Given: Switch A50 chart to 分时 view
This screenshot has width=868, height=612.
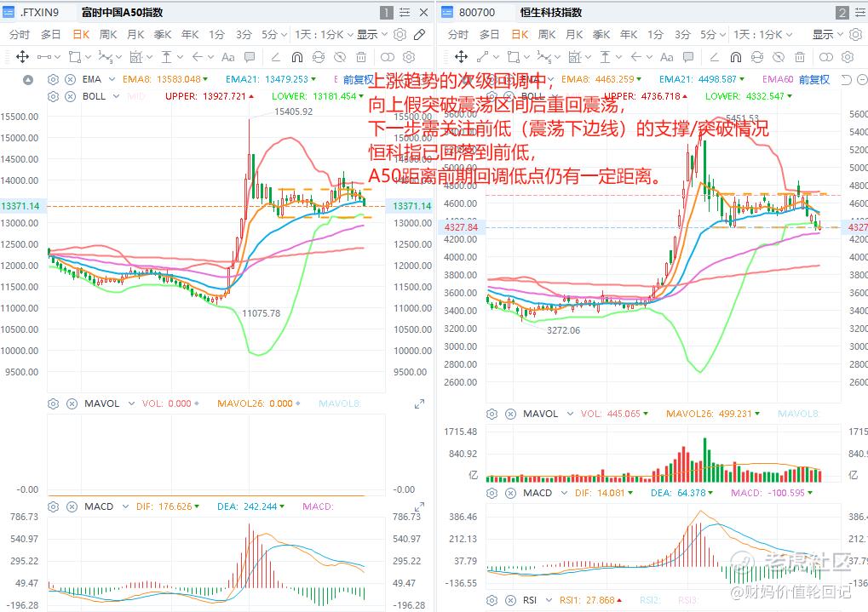Looking at the screenshot, I should [20, 34].
